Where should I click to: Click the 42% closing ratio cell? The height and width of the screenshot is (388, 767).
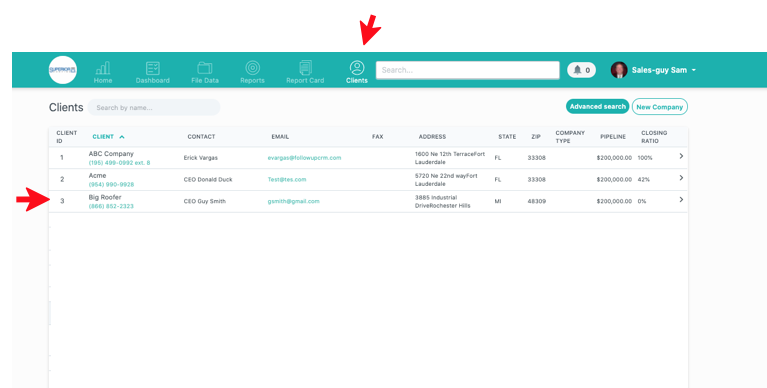(x=644, y=180)
